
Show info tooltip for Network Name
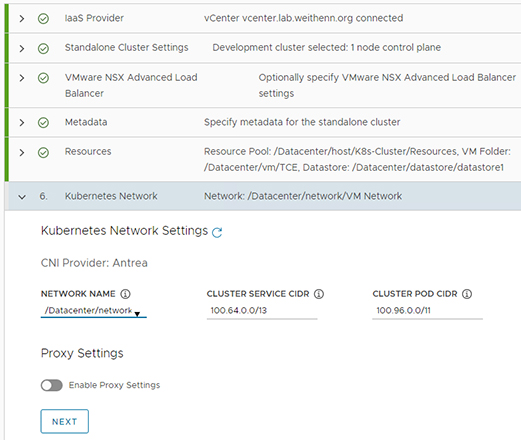(x=125, y=294)
